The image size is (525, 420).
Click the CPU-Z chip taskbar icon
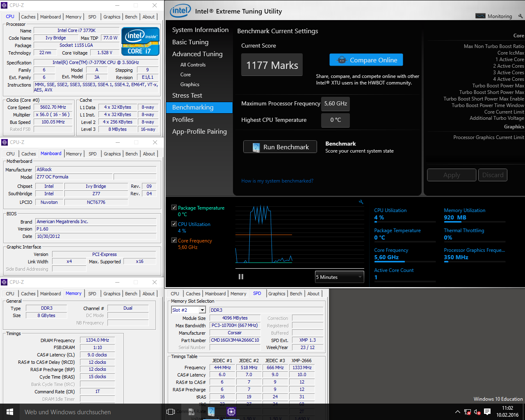[x=231, y=411]
